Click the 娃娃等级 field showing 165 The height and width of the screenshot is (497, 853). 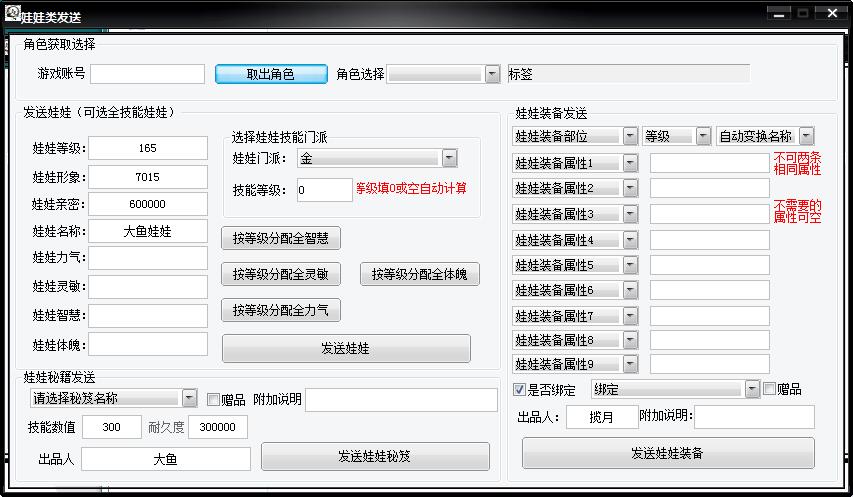click(147, 148)
